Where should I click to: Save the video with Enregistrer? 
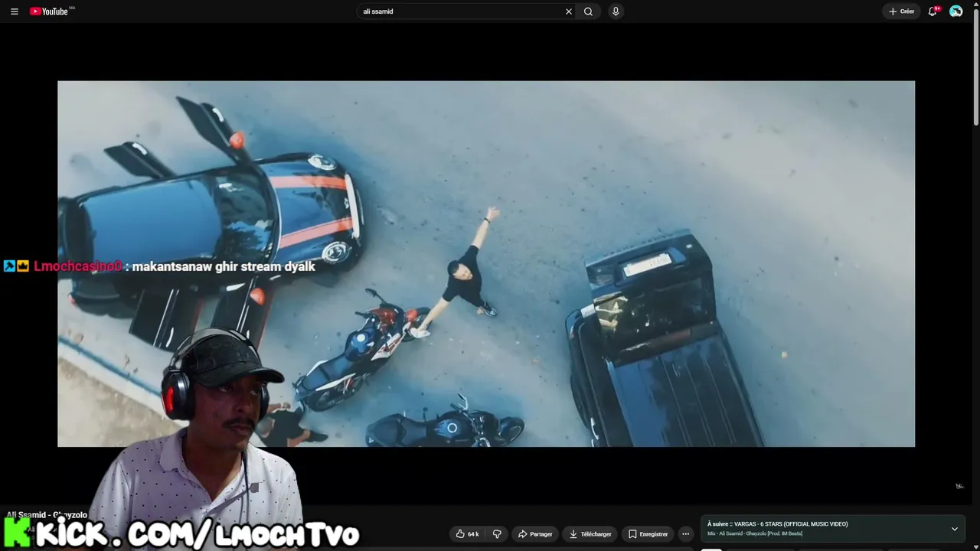coord(648,534)
